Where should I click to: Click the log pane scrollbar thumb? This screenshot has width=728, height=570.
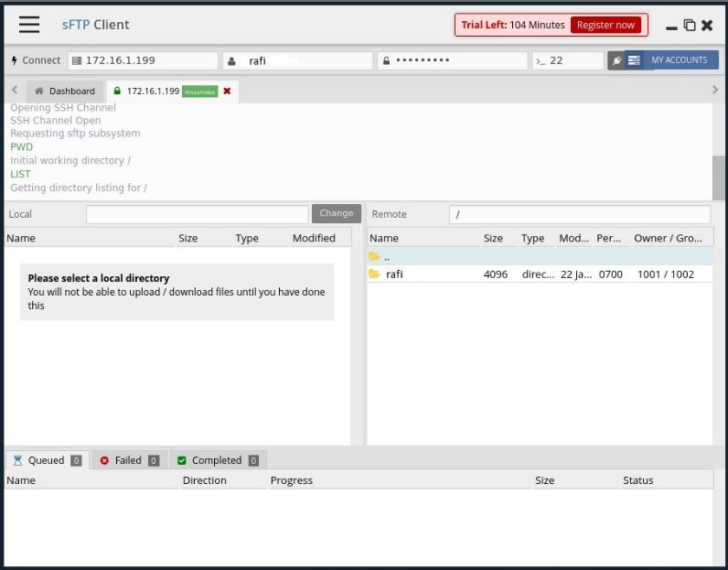pyautogui.click(x=718, y=177)
